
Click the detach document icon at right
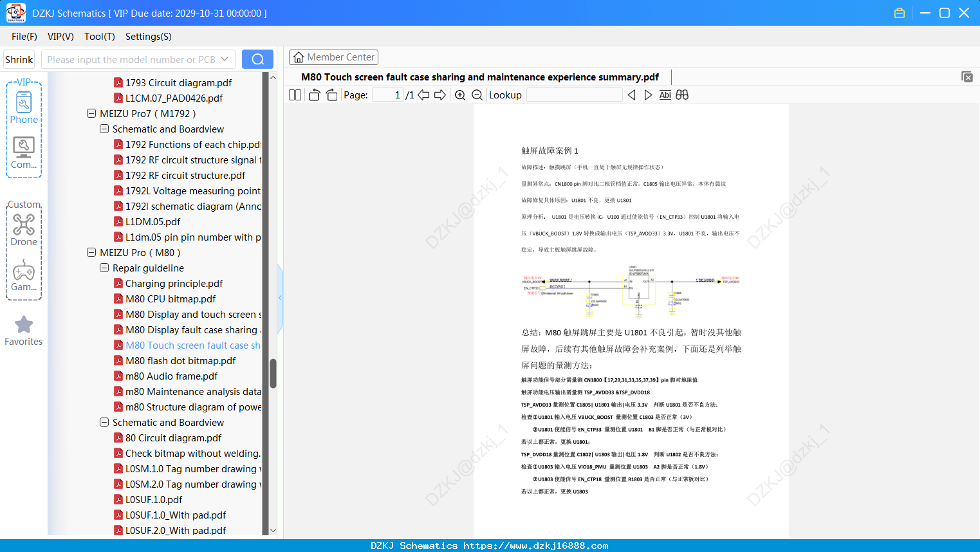pos(966,77)
